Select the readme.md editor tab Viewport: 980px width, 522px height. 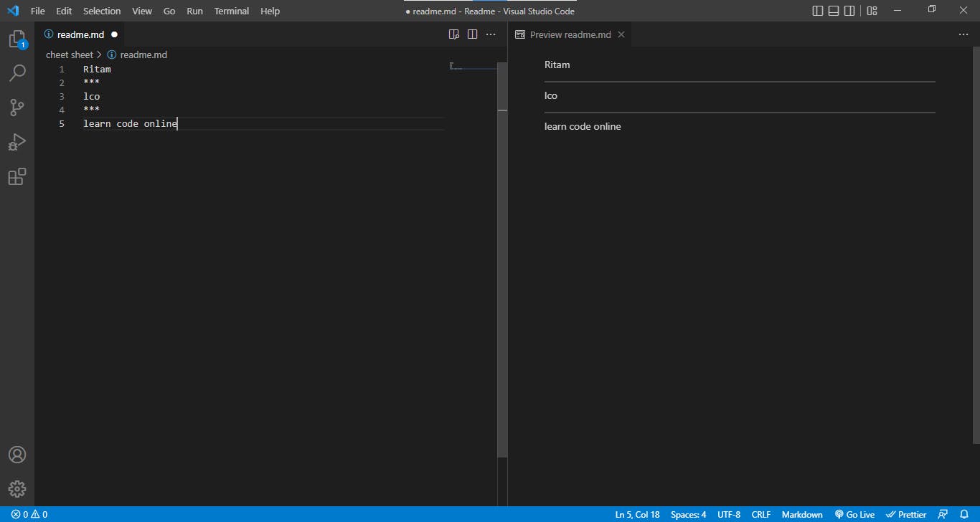[x=80, y=34]
